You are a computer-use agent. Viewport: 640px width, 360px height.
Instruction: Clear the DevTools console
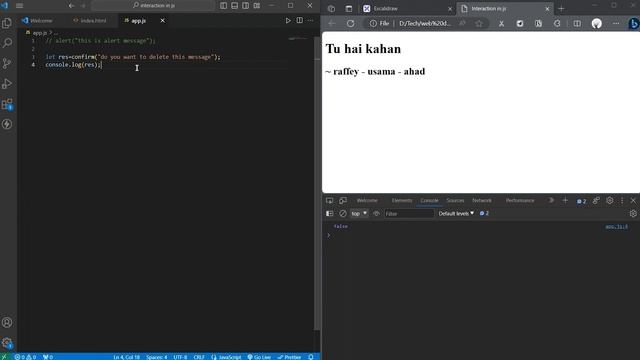pyautogui.click(x=343, y=213)
